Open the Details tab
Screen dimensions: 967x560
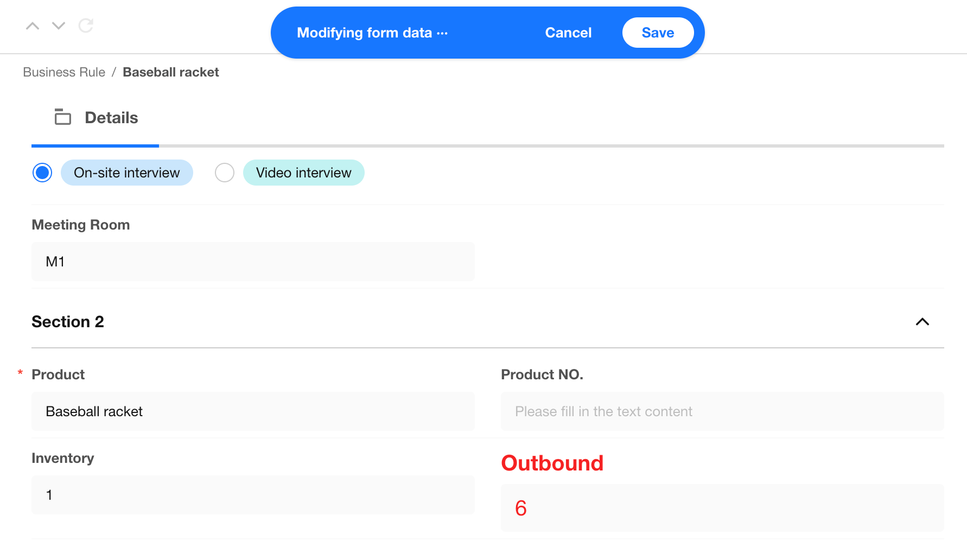[111, 118]
